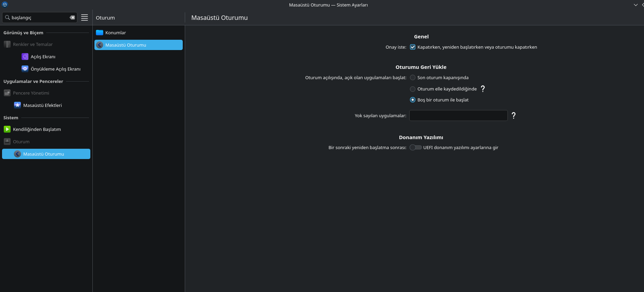The height and width of the screenshot is (292, 644).
Task: Click the Sistem section header
Action: (11, 118)
